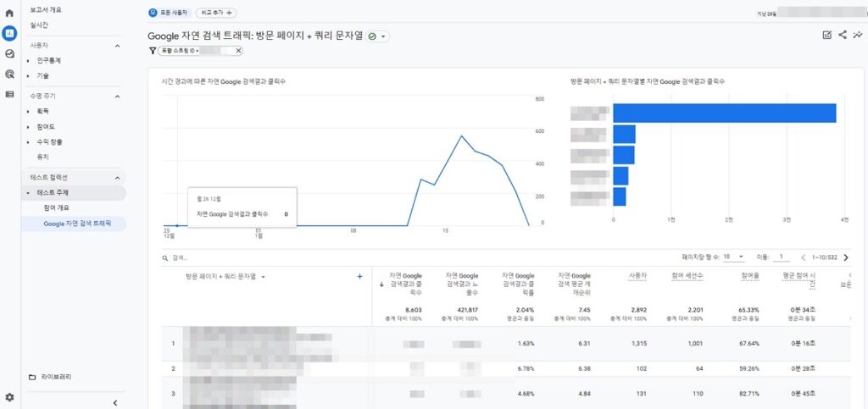Viewport: 868px width, 409px height.
Task: Click row 3 engagement rate 82.71%
Action: pos(749,394)
